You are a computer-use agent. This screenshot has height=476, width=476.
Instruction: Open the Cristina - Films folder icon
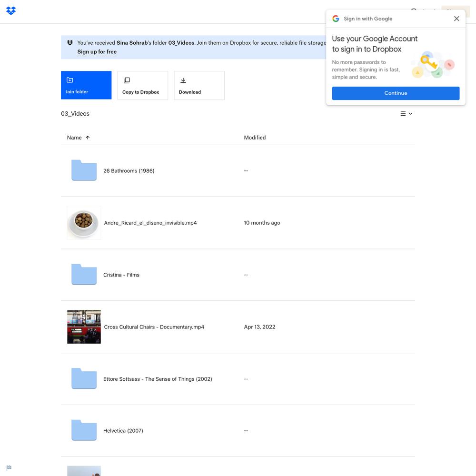(84, 275)
